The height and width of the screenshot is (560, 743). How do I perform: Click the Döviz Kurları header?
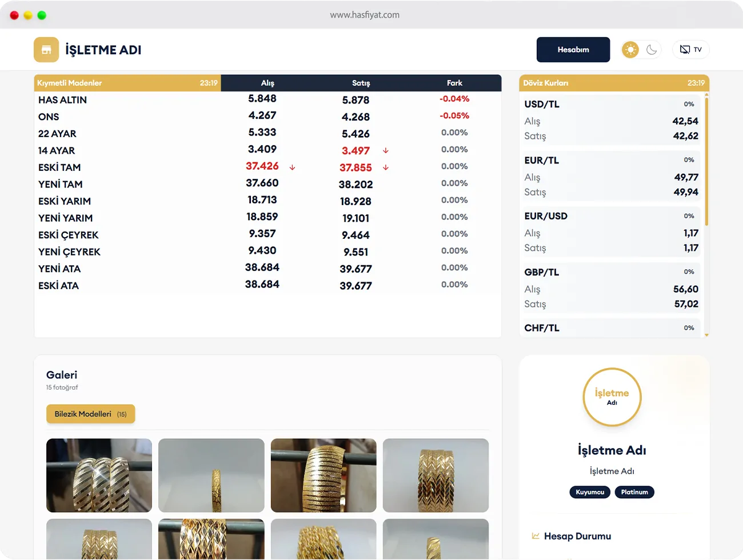[x=614, y=83]
